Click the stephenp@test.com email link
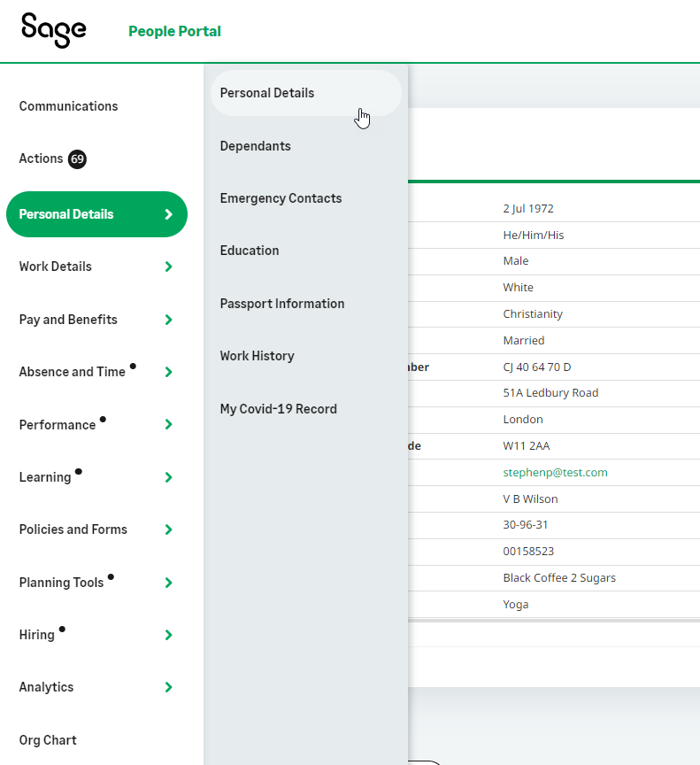This screenshot has height=765, width=700. [555, 472]
